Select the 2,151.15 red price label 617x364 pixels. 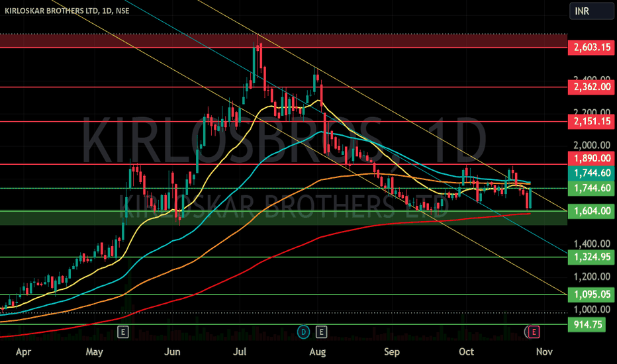tap(591, 121)
